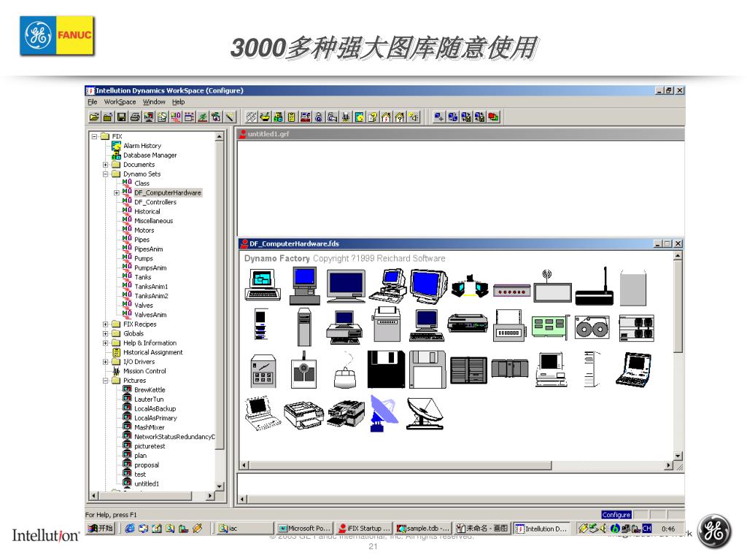Screen dimensions: 747x560
Task: Open the Window menu
Action: click(x=154, y=102)
